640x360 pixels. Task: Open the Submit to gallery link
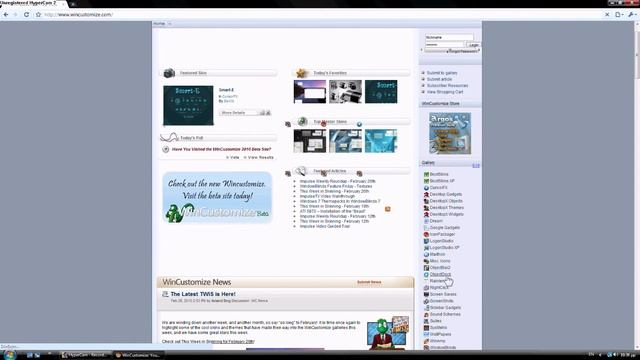pos(442,73)
